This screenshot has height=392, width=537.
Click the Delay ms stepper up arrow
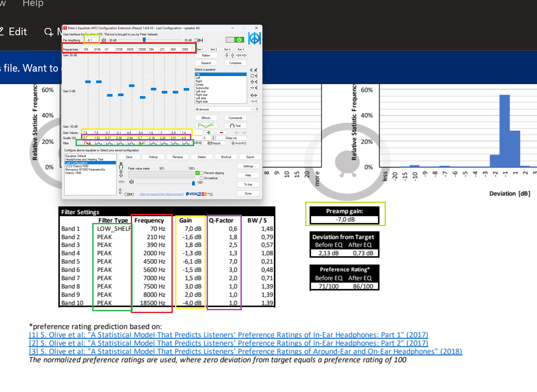tap(213, 137)
